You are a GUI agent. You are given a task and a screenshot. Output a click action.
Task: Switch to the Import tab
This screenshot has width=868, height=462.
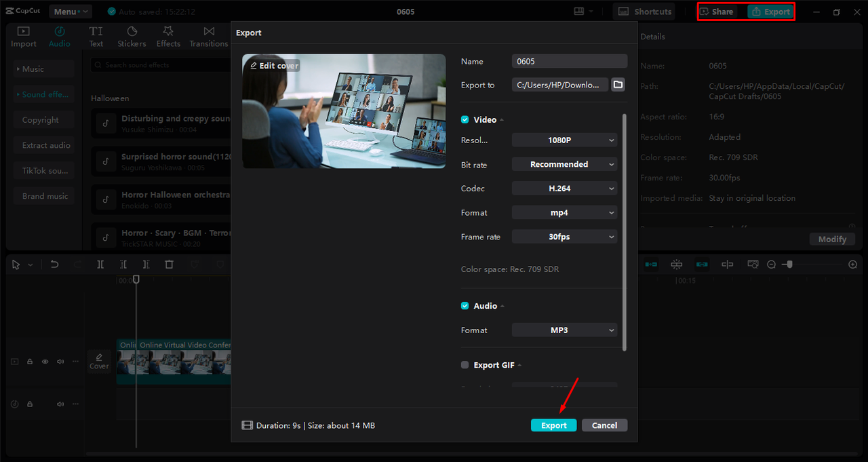point(24,37)
